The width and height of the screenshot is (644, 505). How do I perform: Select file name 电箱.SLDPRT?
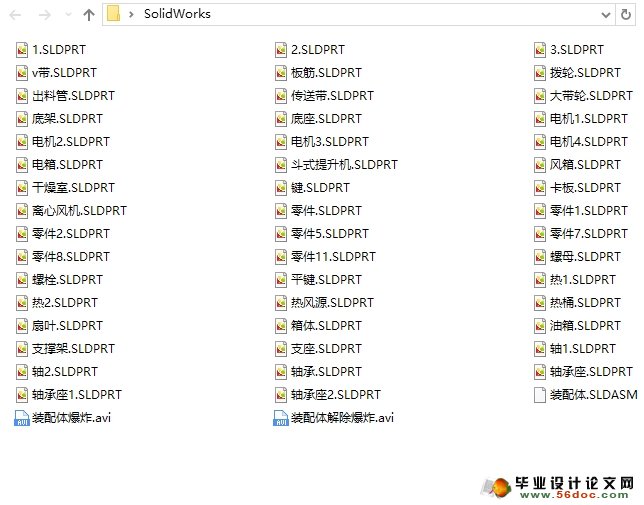click(x=67, y=165)
